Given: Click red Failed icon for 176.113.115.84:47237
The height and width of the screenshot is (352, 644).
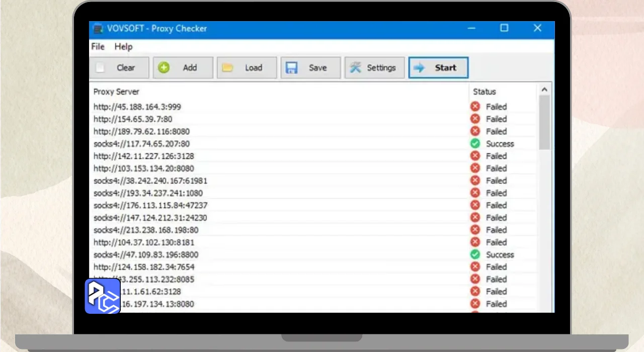Looking at the screenshot, I should (x=475, y=205).
